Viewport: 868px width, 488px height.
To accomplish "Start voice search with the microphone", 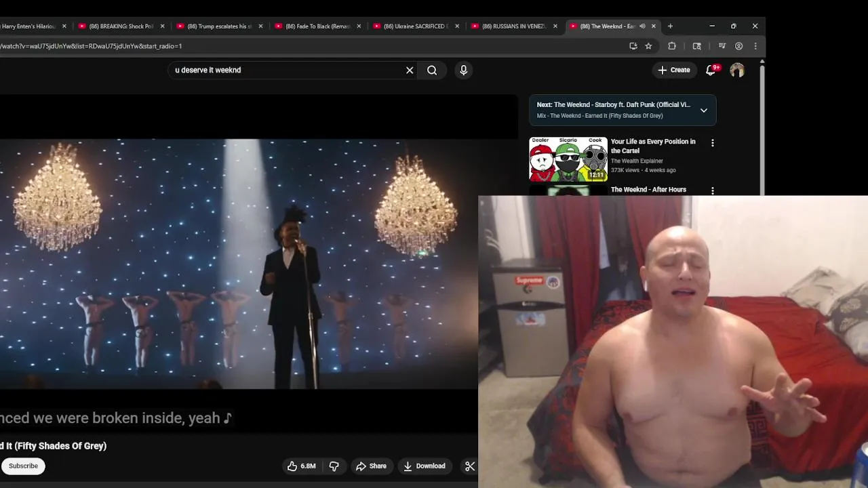I will [x=464, y=70].
